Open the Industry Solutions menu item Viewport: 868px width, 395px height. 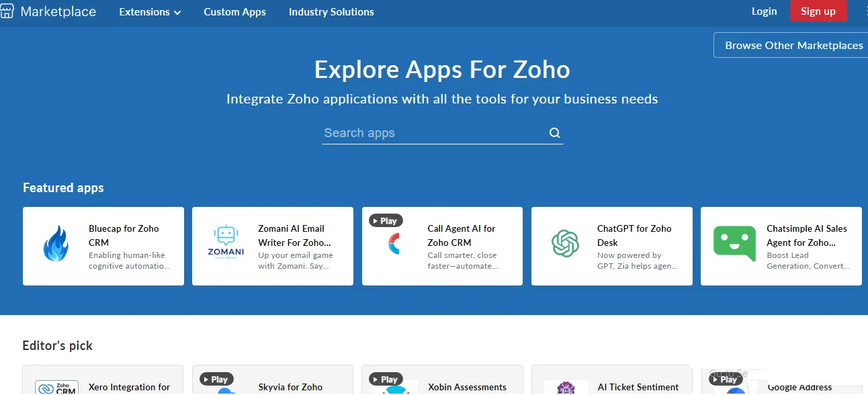331,12
